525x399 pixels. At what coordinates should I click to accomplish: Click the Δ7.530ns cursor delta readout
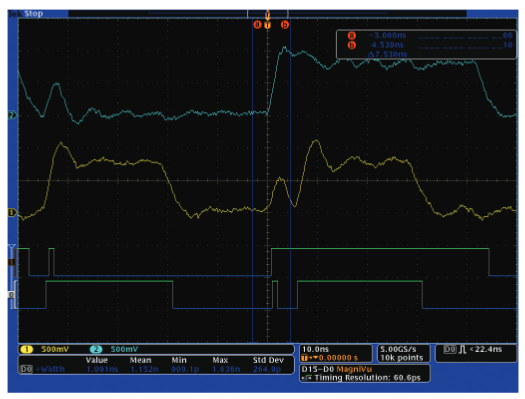coord(387,54)
